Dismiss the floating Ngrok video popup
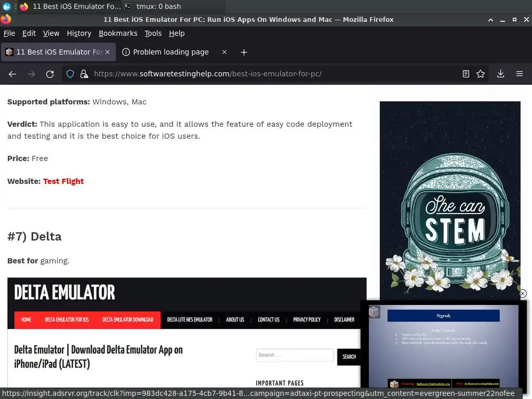Screen dimensions: 532x399 (x=523, y=294)
